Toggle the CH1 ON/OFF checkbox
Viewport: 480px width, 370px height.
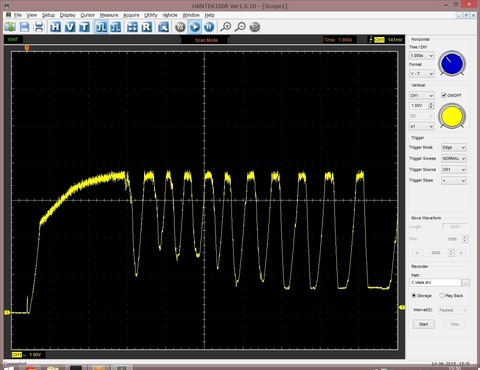(444, 95)
